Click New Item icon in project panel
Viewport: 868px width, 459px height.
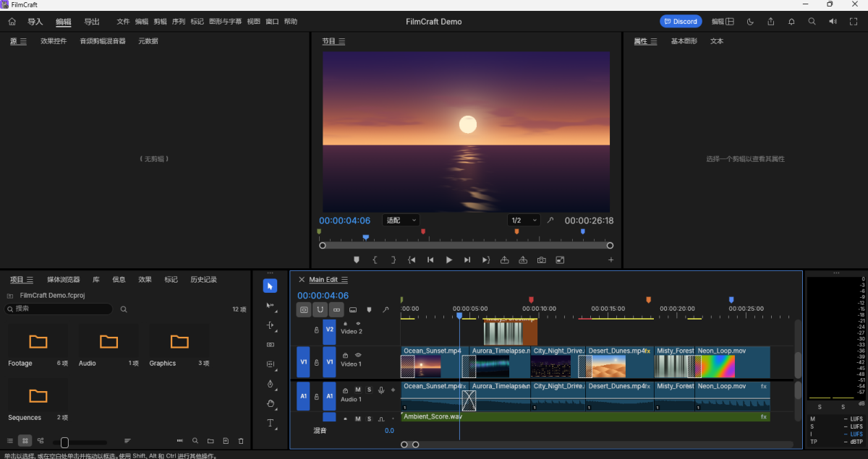pyautogui.click(x=226, y=441)
